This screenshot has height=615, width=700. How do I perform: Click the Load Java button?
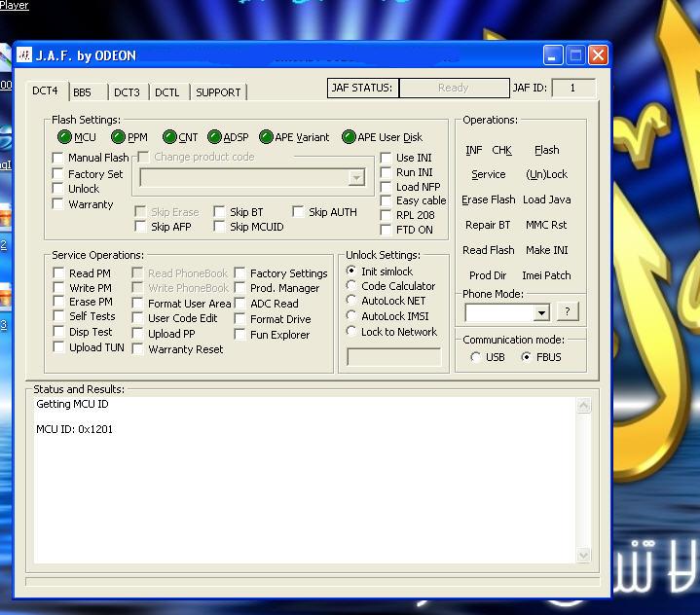[546, 199]
